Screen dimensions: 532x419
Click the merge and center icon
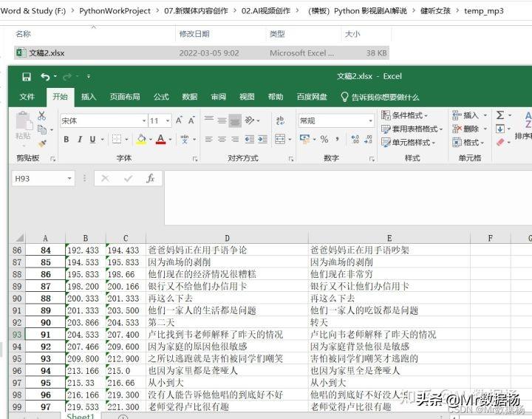(x=280, y=139)
